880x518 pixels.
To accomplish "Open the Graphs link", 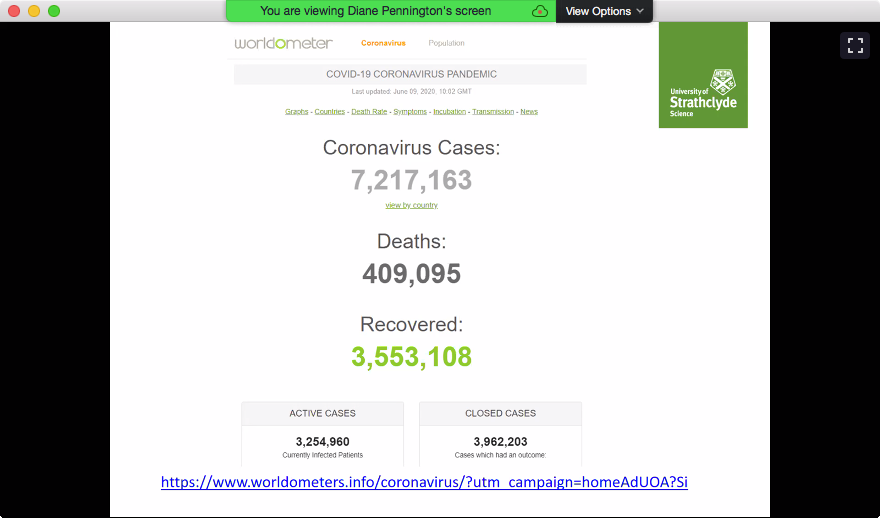I will pyautogui.click(x=297, y=111).
